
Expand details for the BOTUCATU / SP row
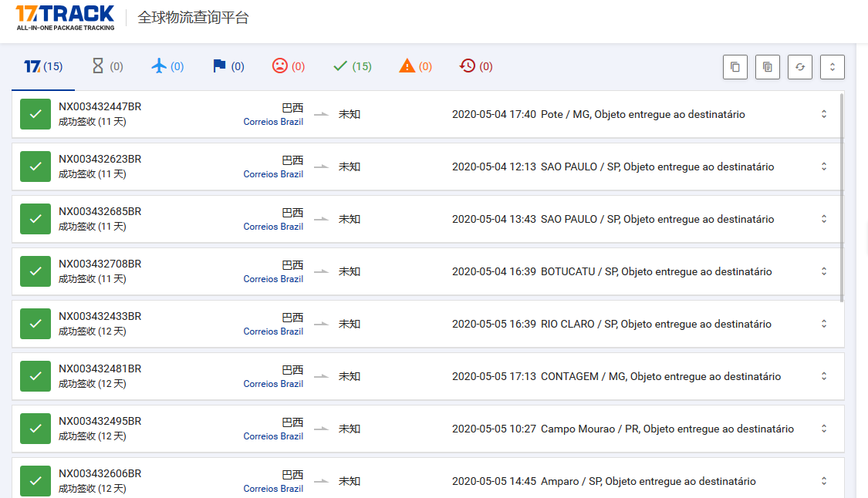pos(824,271)
